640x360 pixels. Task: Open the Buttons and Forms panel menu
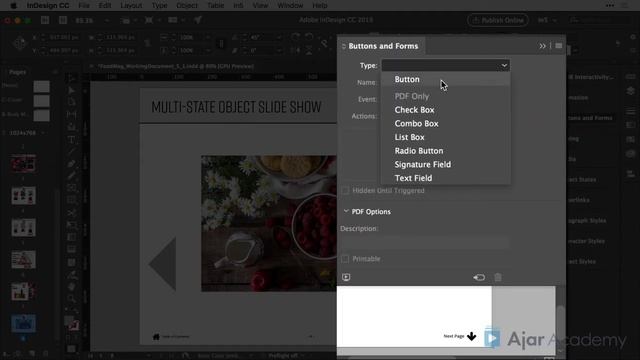click(558, 46)
